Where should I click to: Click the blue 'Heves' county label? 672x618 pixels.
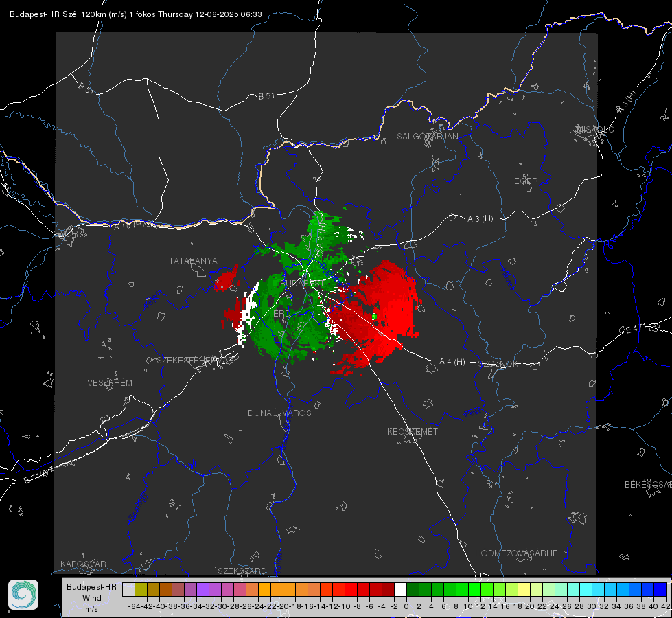point(508,279)
